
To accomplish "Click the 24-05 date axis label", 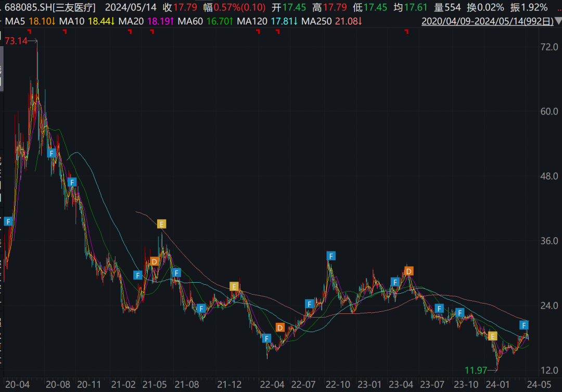I will pos(539,385).
